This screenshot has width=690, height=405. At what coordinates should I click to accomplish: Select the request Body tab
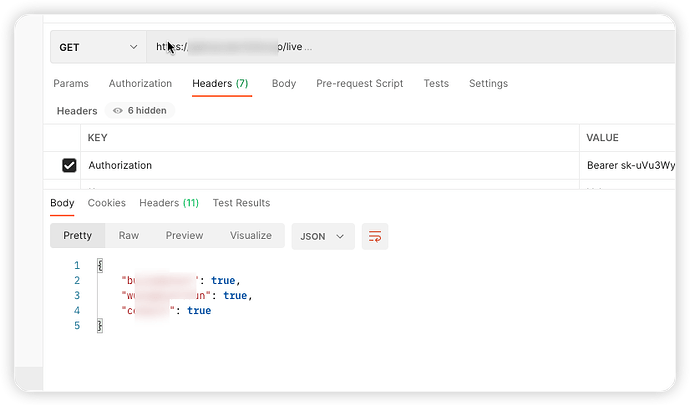(x=284, y=83)
